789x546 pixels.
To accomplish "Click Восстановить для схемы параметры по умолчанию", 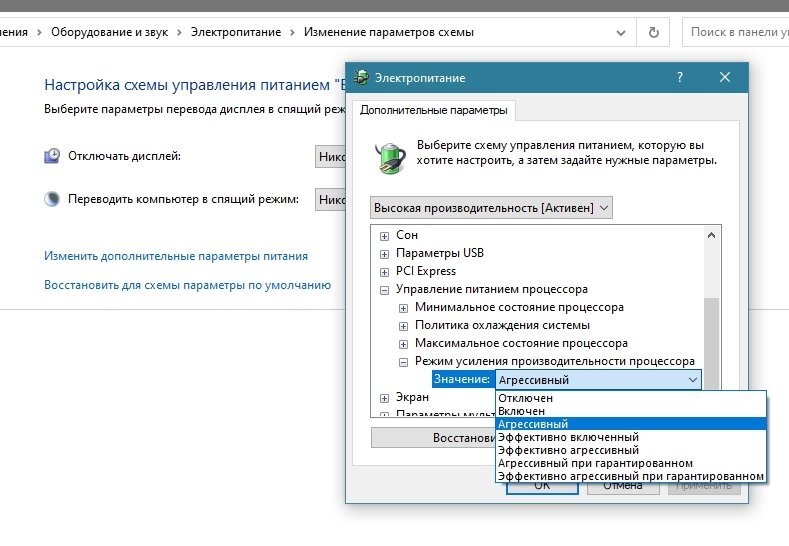I will 187,285.
